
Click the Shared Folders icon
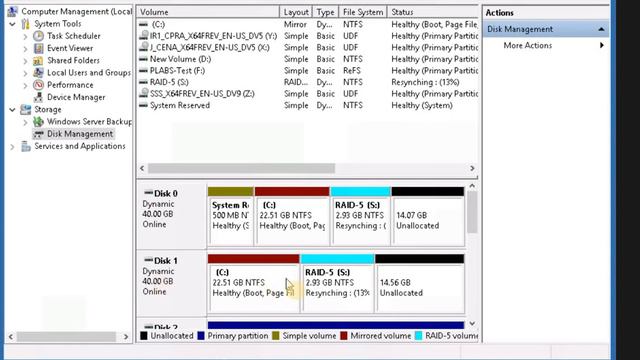pos(38,60)
